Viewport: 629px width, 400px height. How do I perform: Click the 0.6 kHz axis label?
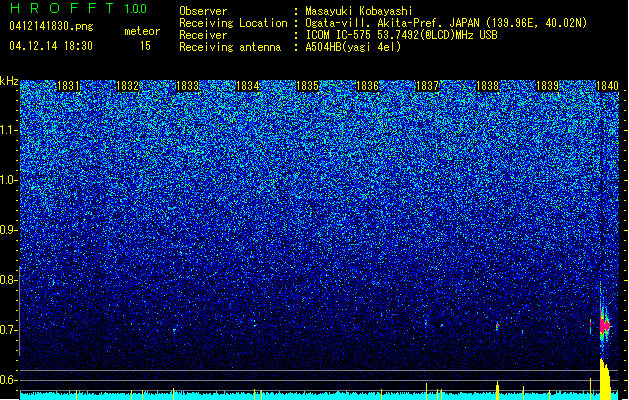click(x=8, y=380)
